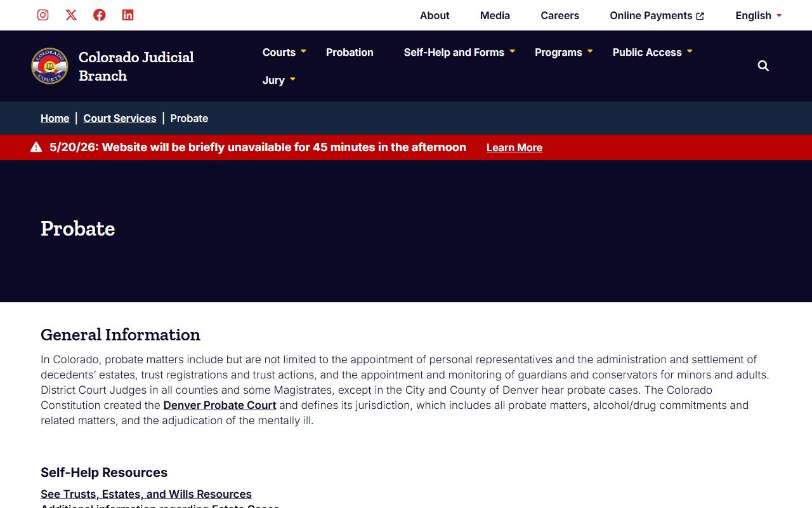Screen dimensions: 812x508
Task: Expand the Public Access menu arrow
Action: (690, 51)
